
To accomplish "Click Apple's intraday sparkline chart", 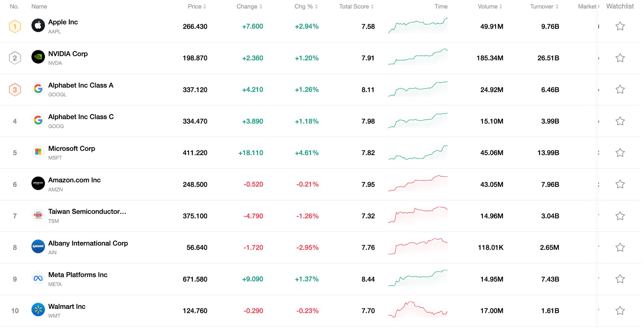I will tap(418, 26).
